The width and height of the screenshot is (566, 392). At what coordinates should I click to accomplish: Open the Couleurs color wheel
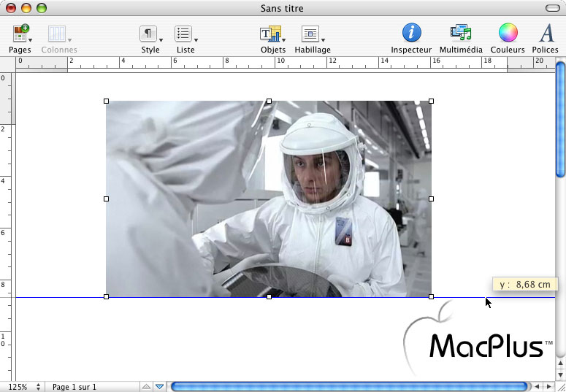click(508, 33)
